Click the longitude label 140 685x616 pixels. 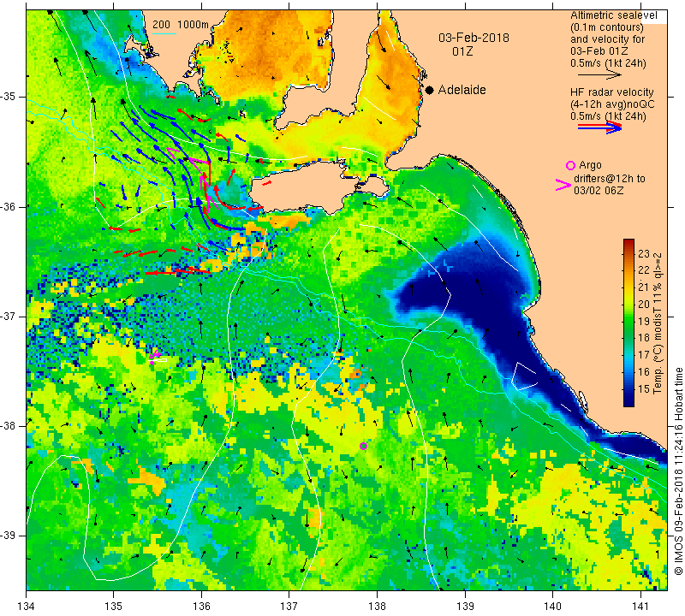[552, 606]
